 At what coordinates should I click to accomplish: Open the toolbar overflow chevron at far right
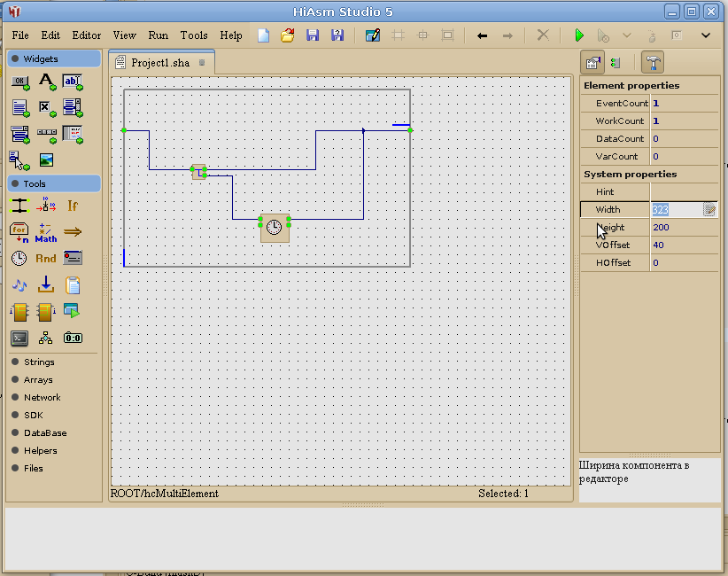[706, 35]
